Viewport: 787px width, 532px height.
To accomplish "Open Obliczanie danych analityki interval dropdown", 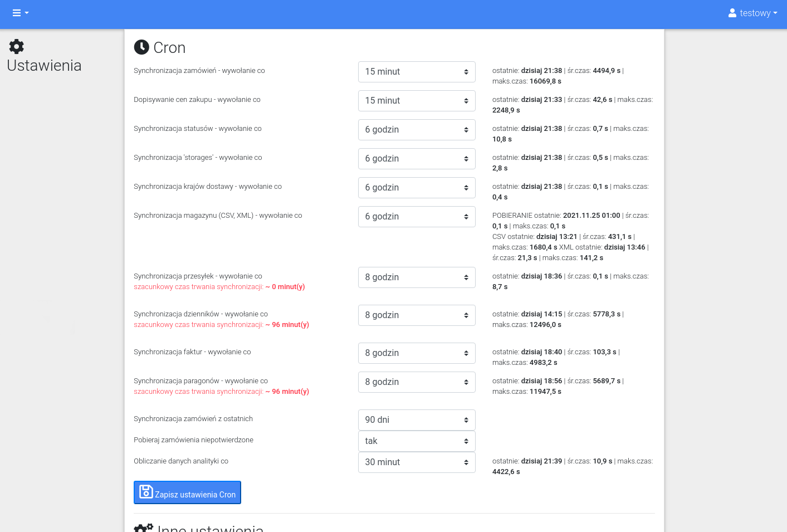I will coord(417,462).
